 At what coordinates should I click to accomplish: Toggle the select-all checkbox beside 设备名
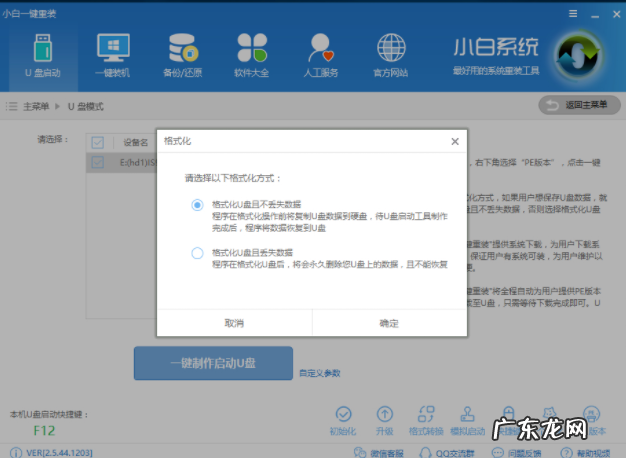tap(97, 142)
